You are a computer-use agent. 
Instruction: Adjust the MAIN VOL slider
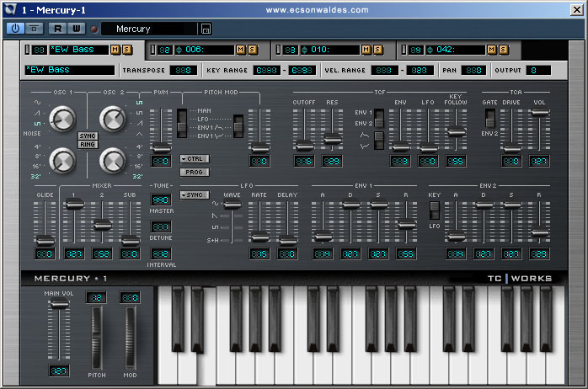[59, 304]
